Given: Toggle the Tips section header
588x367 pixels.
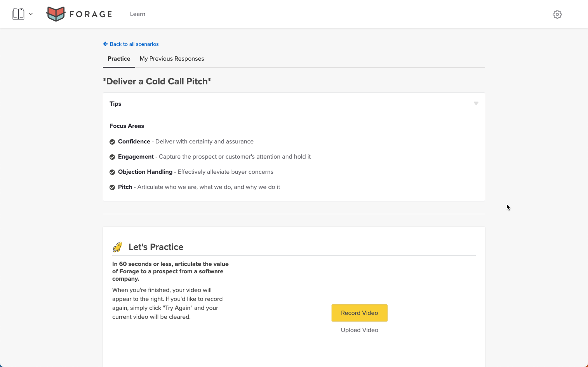Looking at the screenshot, I should point(115,104).
